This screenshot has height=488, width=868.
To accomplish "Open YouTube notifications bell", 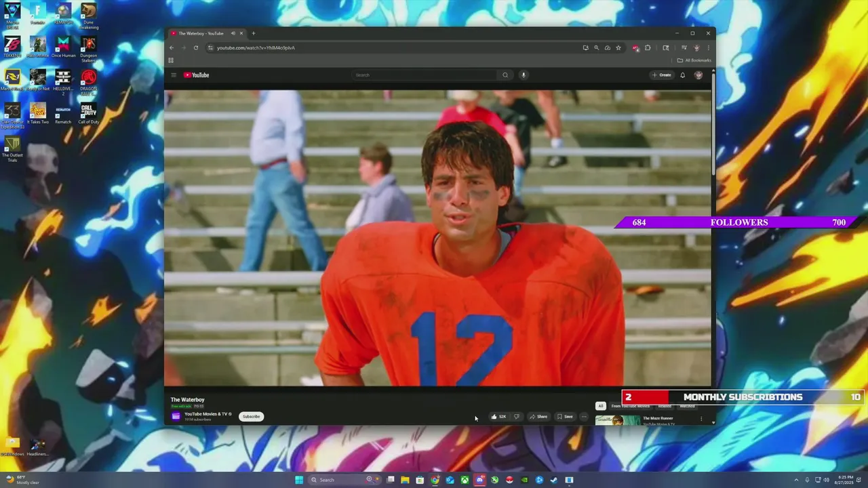I will (x=683, y=75).
